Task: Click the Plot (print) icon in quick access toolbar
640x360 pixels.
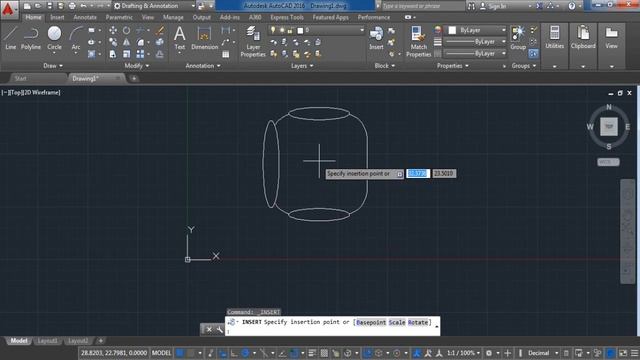Action: pyautogui.click(x=72, y=6)
